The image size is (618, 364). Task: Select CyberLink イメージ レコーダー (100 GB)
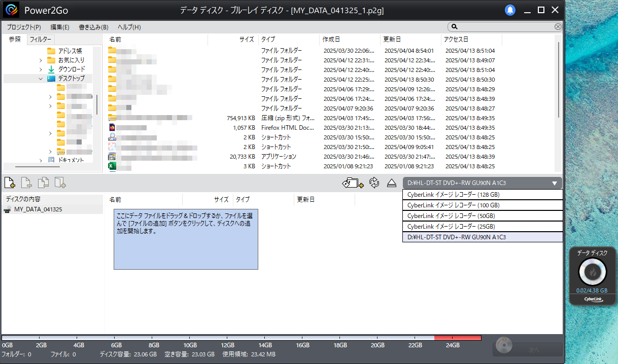[483, 205]
